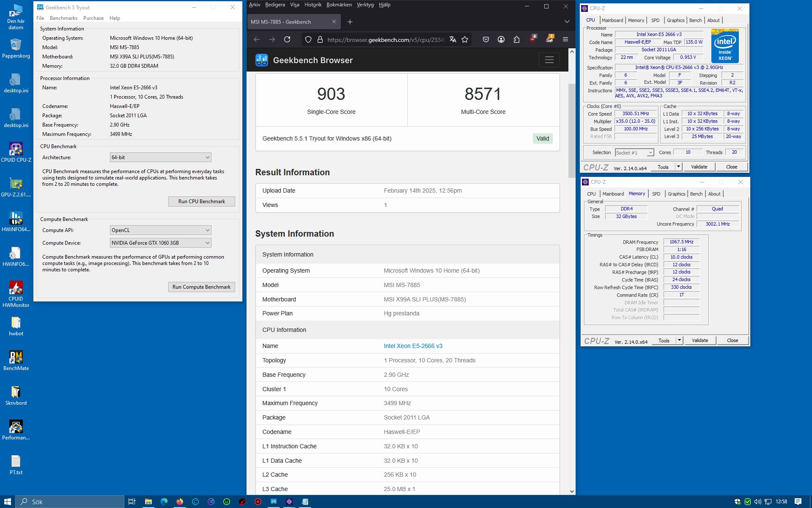Open Firefox Bokmärken menu
The height and width of the screenshot is (508, 812).
(339, 5)
